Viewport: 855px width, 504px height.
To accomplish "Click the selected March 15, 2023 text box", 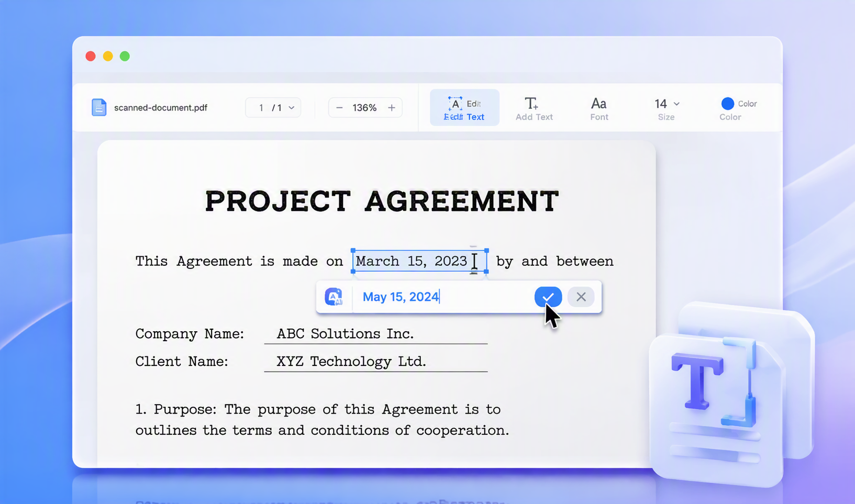I will pyautogui.click(x=420, y=261).
